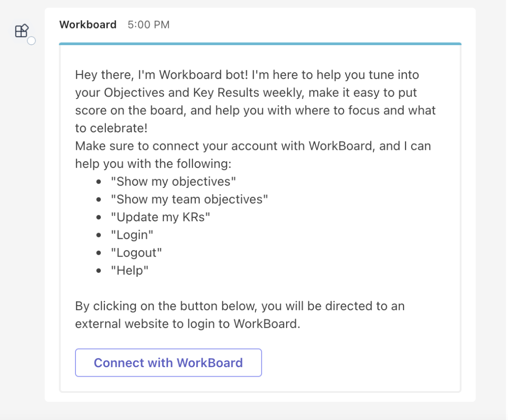Click the 5:00 PM message timestamp
This screenshot has height=420, width=508.
[x=149, y=24]
